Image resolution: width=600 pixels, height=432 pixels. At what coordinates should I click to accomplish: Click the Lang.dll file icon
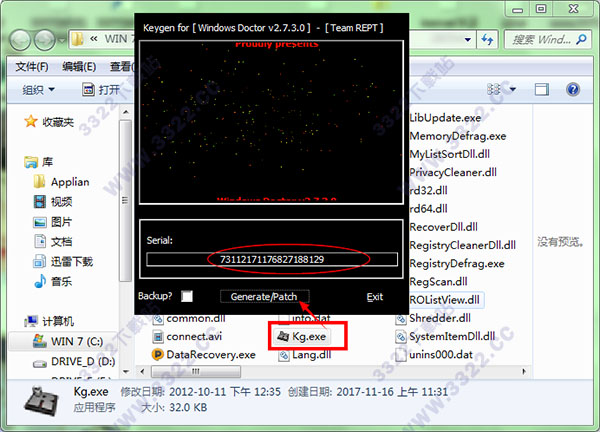pos(284,355)
